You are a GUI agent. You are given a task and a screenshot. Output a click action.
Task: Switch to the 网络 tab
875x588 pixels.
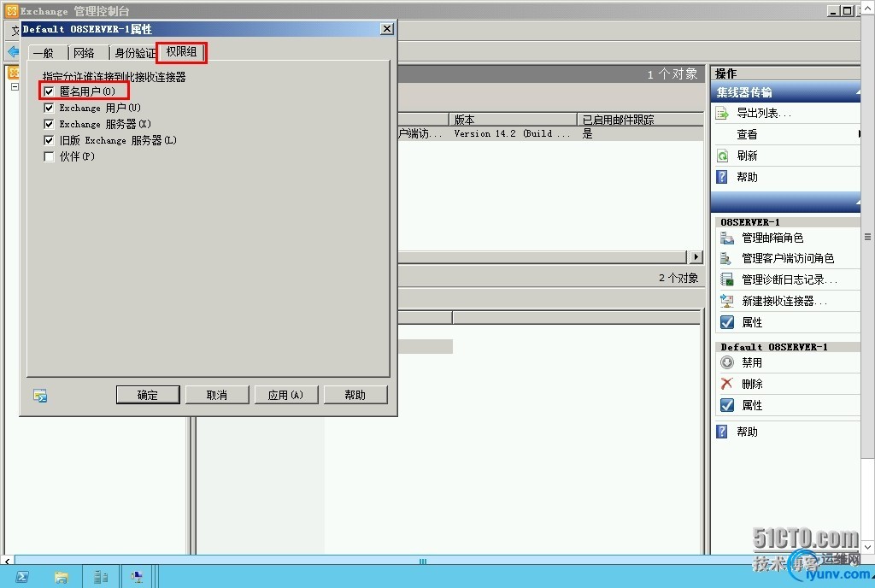[x=85, y=53]
